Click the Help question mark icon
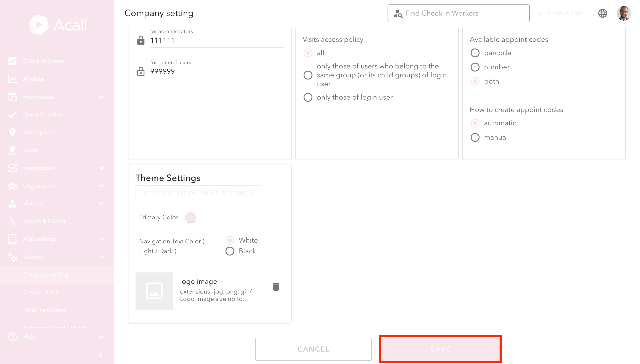Viewport: 640px width, 364px height. (x=12, y=337)
